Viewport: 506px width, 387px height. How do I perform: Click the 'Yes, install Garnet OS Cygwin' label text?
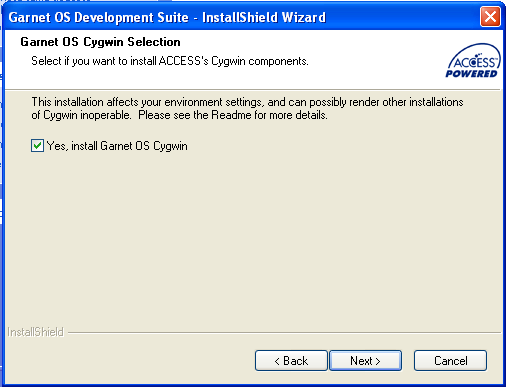[117, 146]
